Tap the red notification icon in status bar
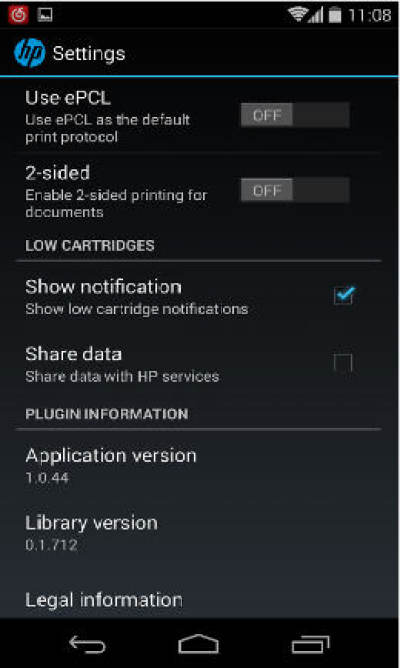400x668 pixels. pos(18,14)
